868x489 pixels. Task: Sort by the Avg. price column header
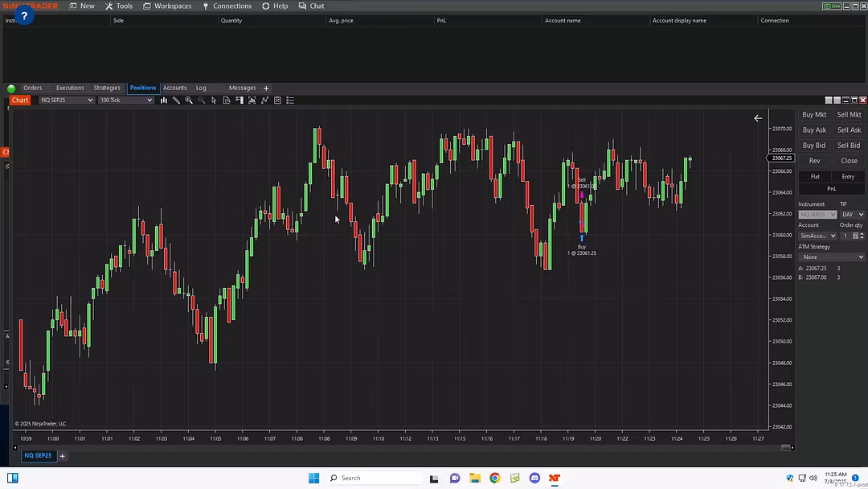coord(379,20)
